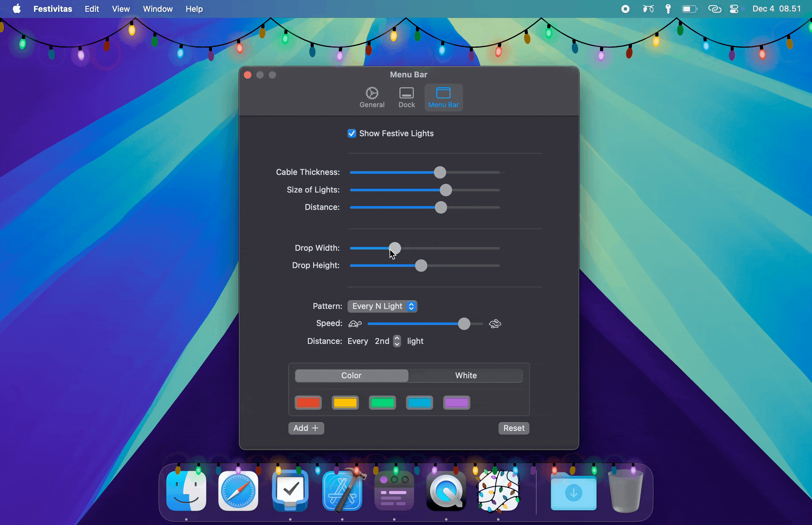Open the General preferences tab

click(372, 97)
